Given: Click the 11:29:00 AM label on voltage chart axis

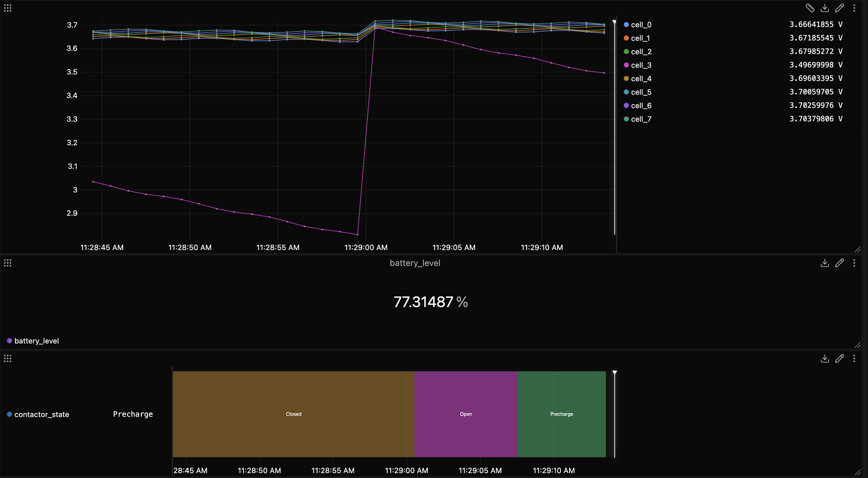Looking at the screenshot, I should [x=366, y=248].
